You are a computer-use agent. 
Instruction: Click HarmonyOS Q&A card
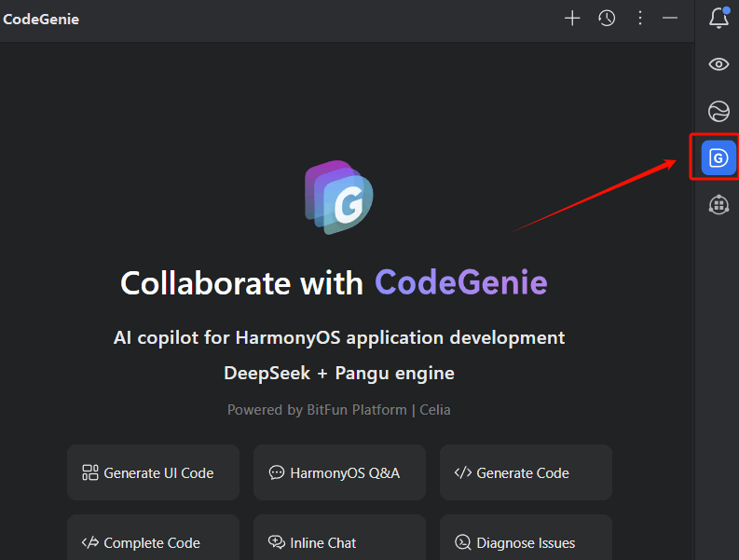339,472
